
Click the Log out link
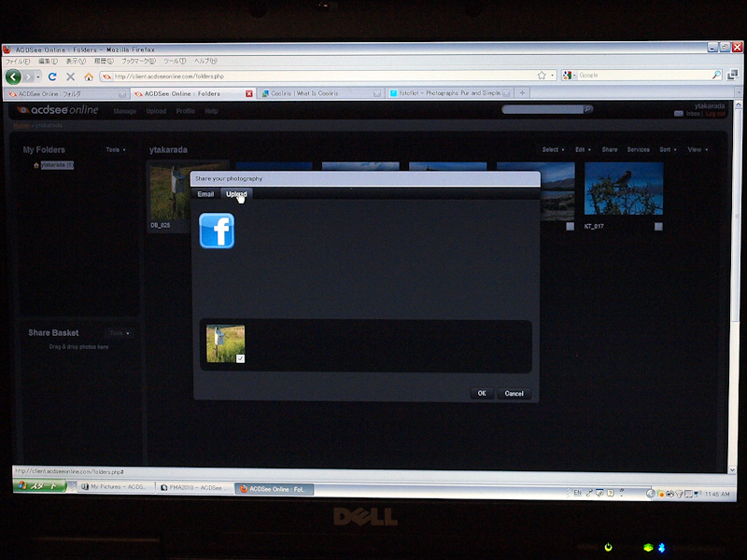coord(715,114)
